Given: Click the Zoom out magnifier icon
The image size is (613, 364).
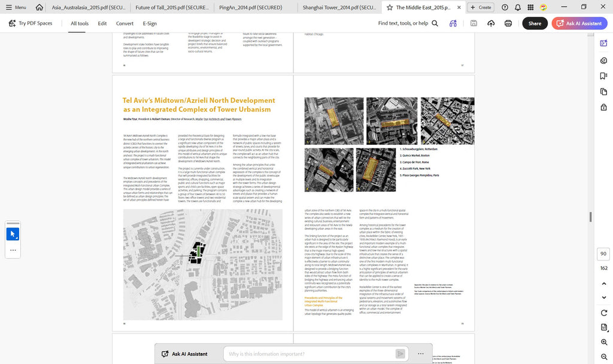Looking at the screenshot, I should click(604, 357).
